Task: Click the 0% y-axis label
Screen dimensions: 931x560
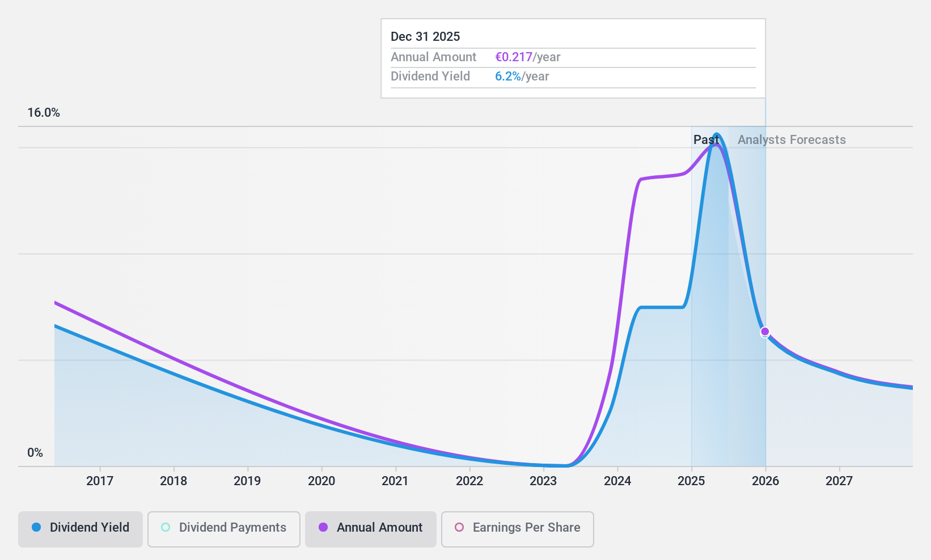Action: click(x=35, y=453)
